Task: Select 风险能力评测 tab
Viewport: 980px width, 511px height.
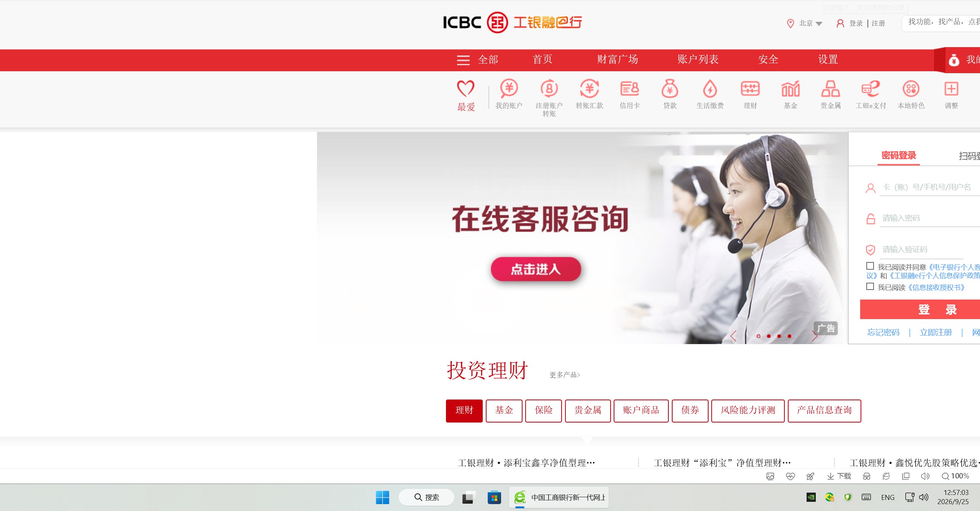Action: click(x=748, y=411)
